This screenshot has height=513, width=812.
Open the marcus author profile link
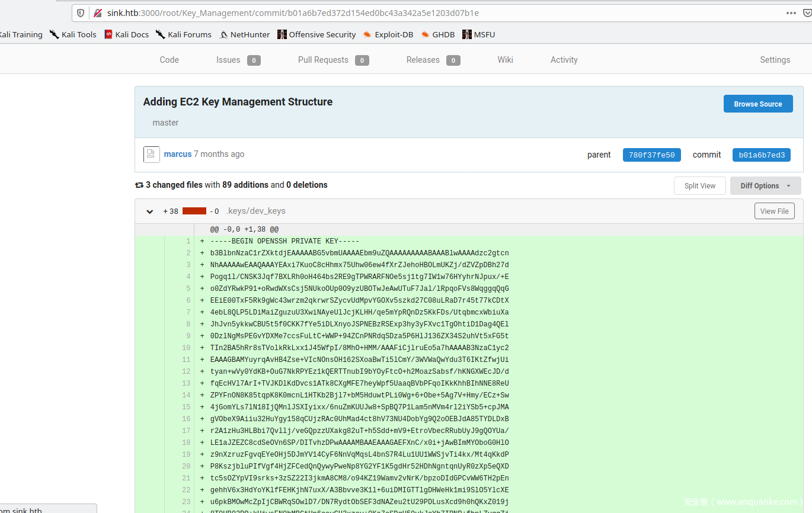pyautogui.click(x=178, y=154)
